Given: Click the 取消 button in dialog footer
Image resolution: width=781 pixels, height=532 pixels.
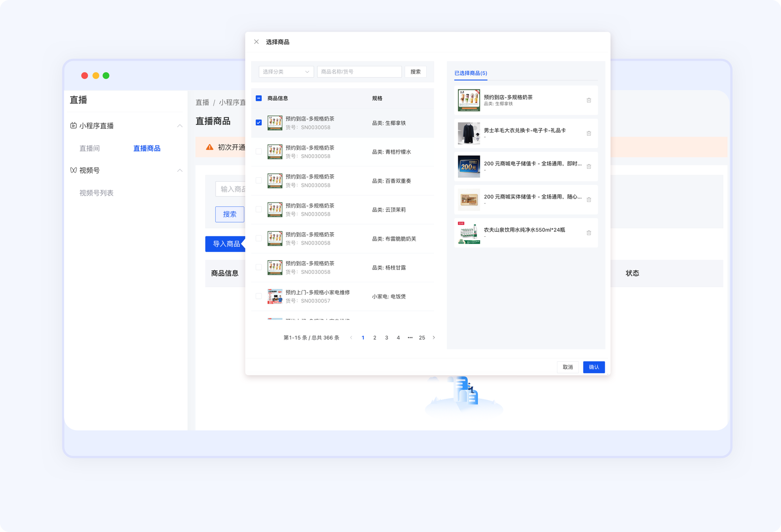Looking at the screenshot, I should pyautogui.click(x=567, y=367).
